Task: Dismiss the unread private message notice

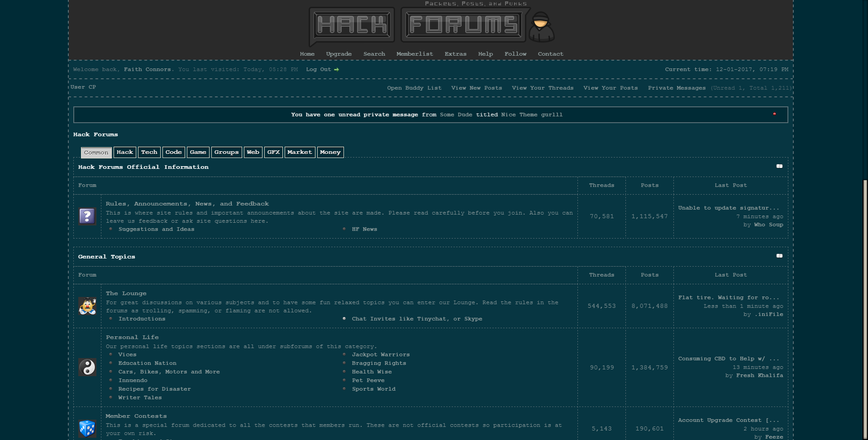Action: (x=774, y=114)
